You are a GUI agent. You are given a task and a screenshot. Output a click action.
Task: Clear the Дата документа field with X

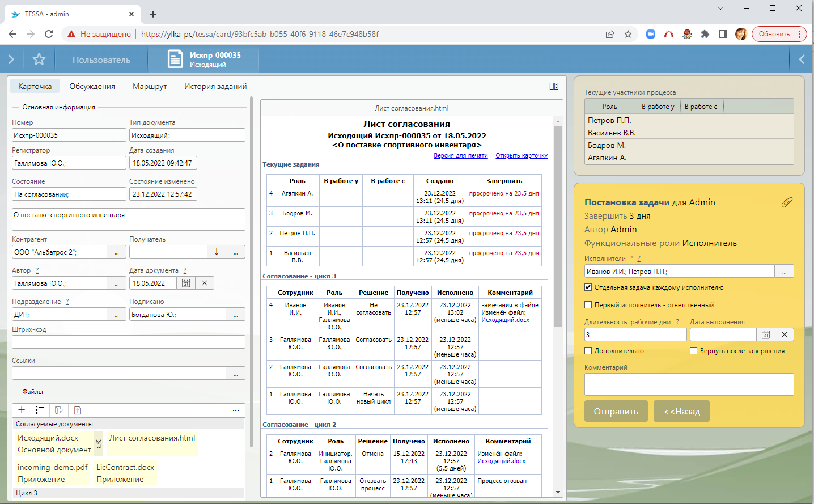(x=205, y=283)
